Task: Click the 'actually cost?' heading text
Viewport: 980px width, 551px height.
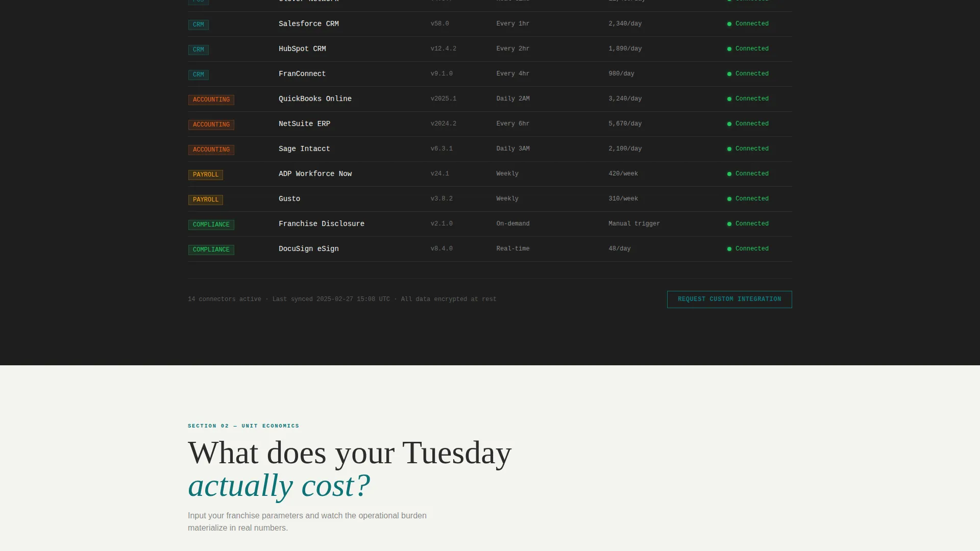Action: 279,486
